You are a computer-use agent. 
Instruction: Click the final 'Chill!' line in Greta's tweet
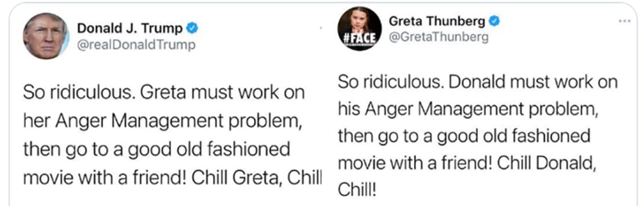(357, 189)
